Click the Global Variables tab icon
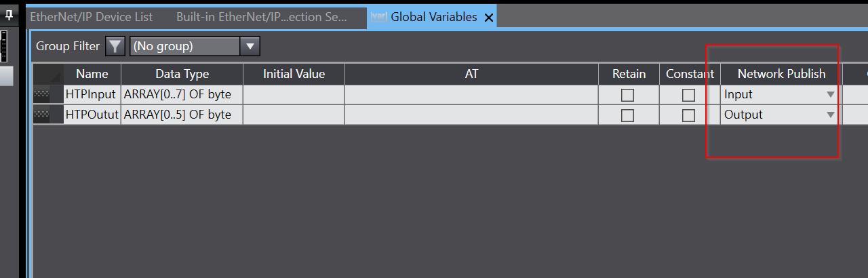The height and width of the screenshot is (278, 868). pyautogui.click(x=378, y=17)
